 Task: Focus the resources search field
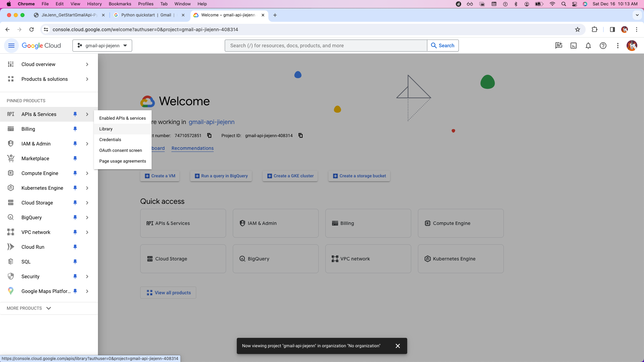click(326, 46)
